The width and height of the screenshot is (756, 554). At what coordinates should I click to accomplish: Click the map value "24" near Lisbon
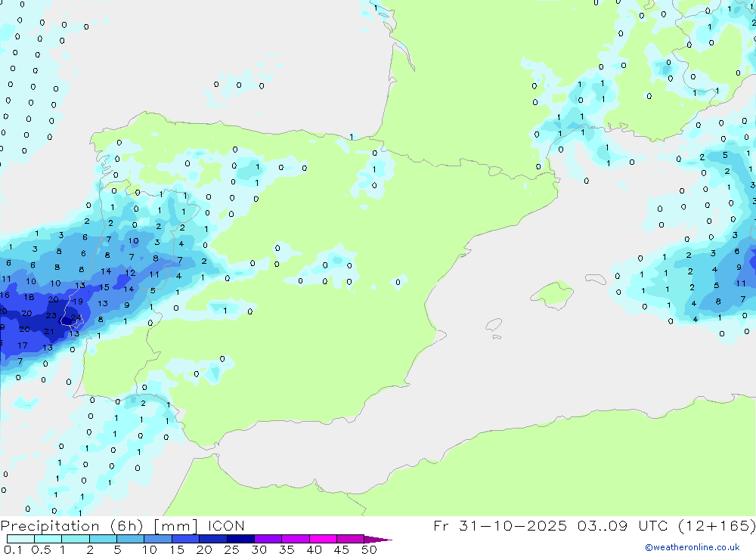76,317
